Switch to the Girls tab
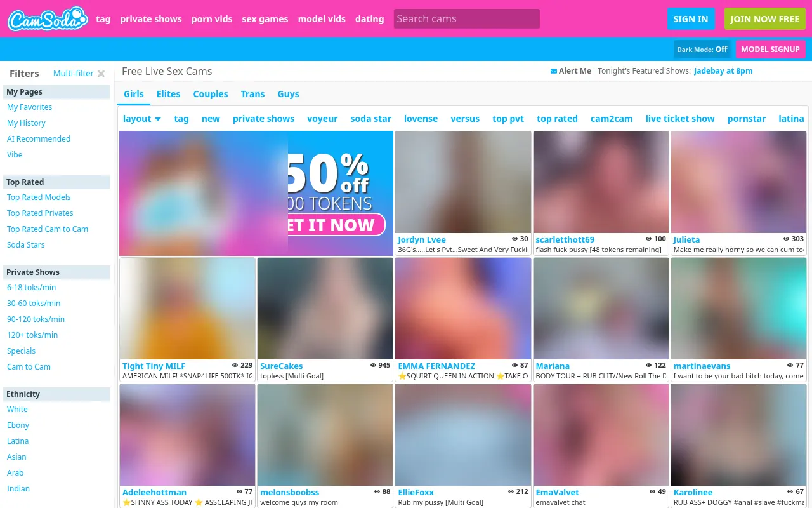This screenshot has height=508, width=812. (134, 94)
